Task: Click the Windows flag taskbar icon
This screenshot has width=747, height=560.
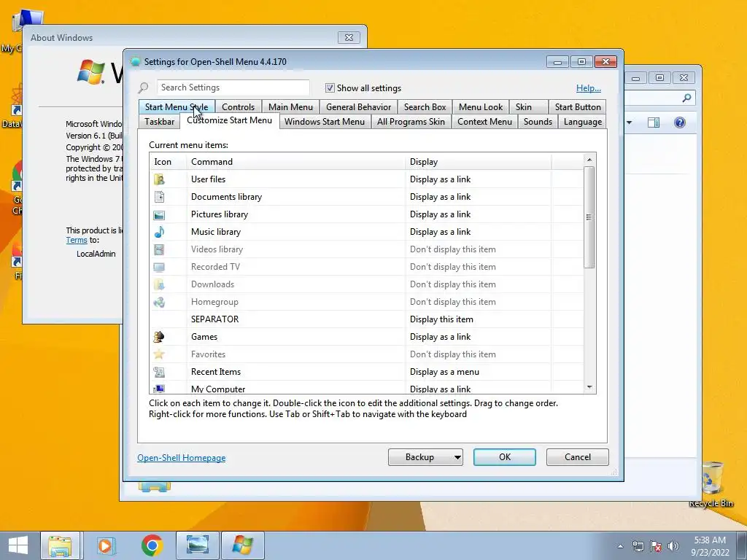Action: tap(242, 545)
